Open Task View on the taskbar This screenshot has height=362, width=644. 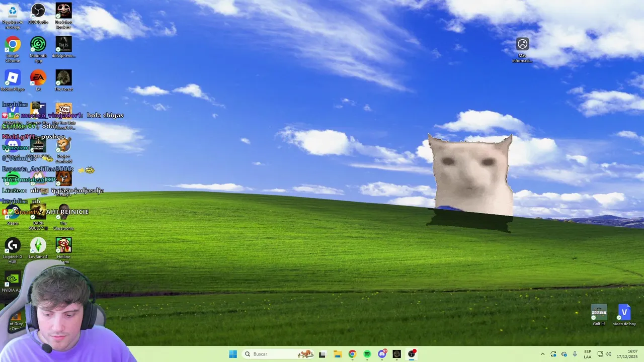click(x=322, y=354)
